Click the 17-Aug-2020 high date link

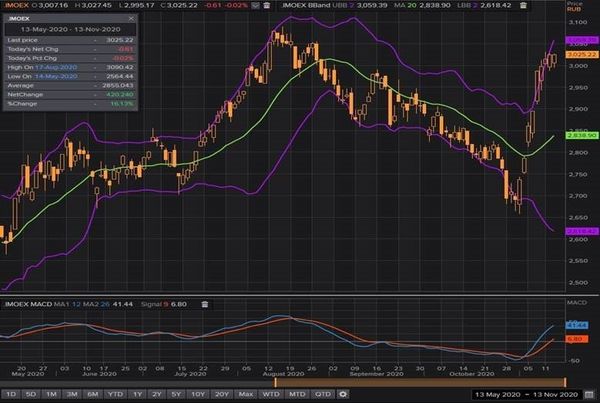56,67
